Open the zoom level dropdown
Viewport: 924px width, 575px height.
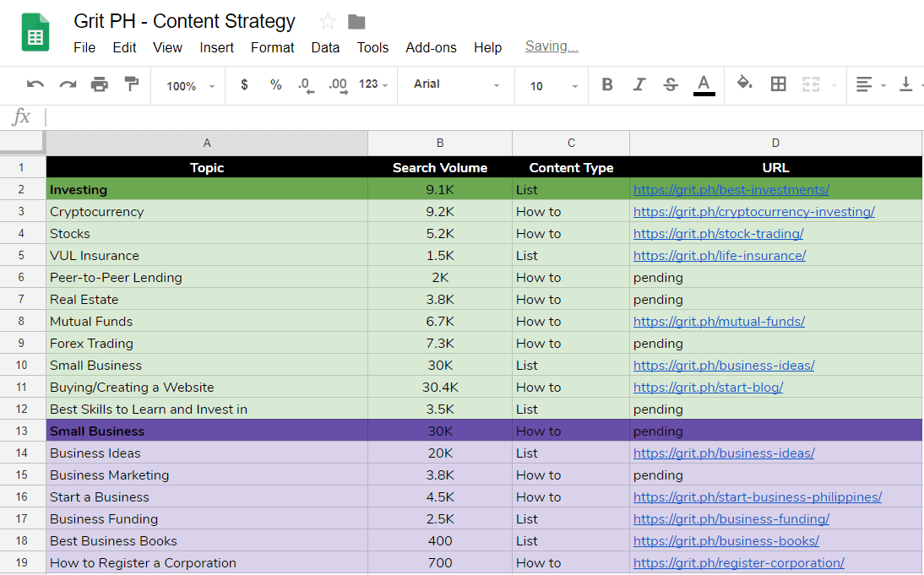pyautogui.click(x=190, y=86)
